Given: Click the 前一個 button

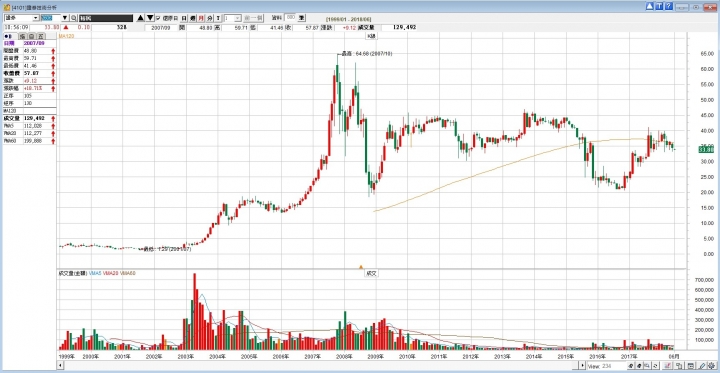Looking at the screenshot, I should click(253, 18).
